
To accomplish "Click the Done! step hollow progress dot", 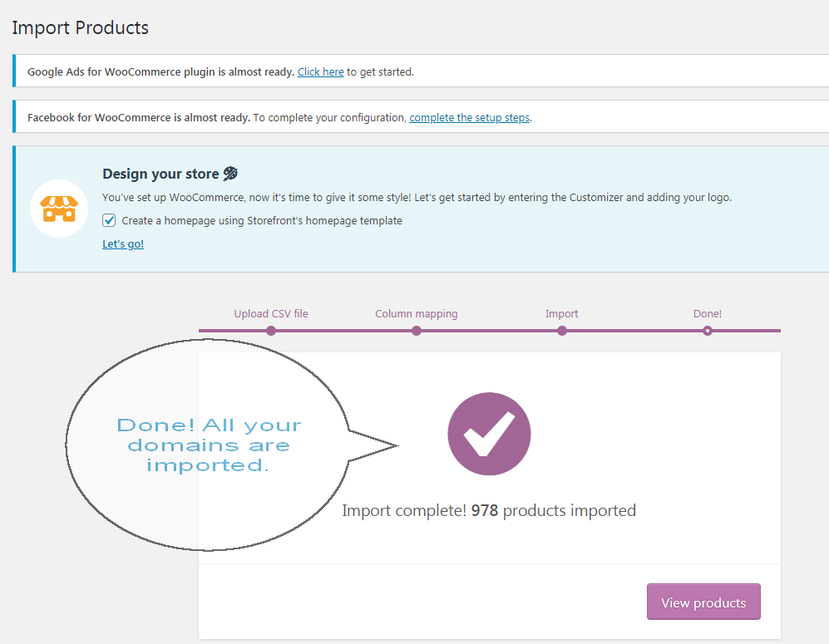I will 708,331.
